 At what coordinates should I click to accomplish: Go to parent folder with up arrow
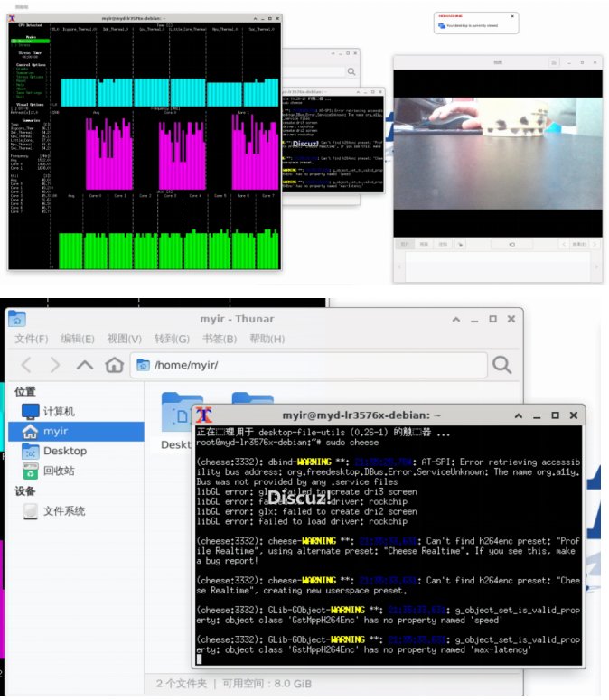[x=85, y=365]
